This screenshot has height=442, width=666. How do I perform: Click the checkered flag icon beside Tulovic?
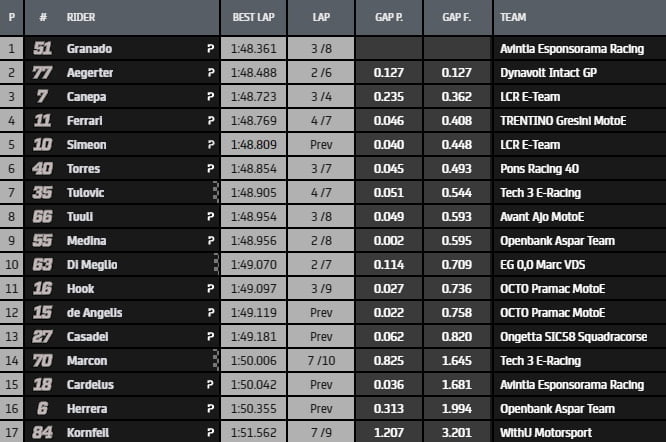pyautogui.click(x=214, y=192)
